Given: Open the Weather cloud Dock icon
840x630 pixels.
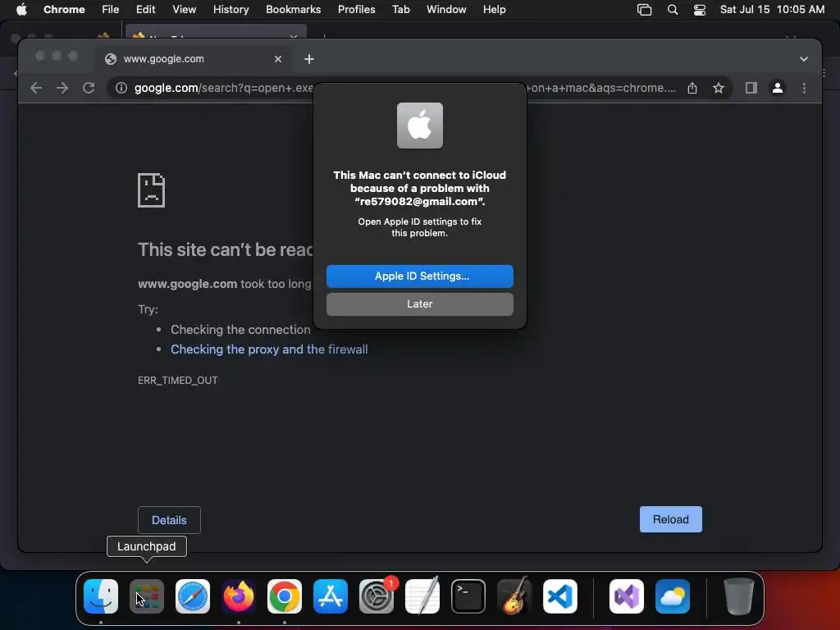Looking at the screenshot, I should (673, 596).
